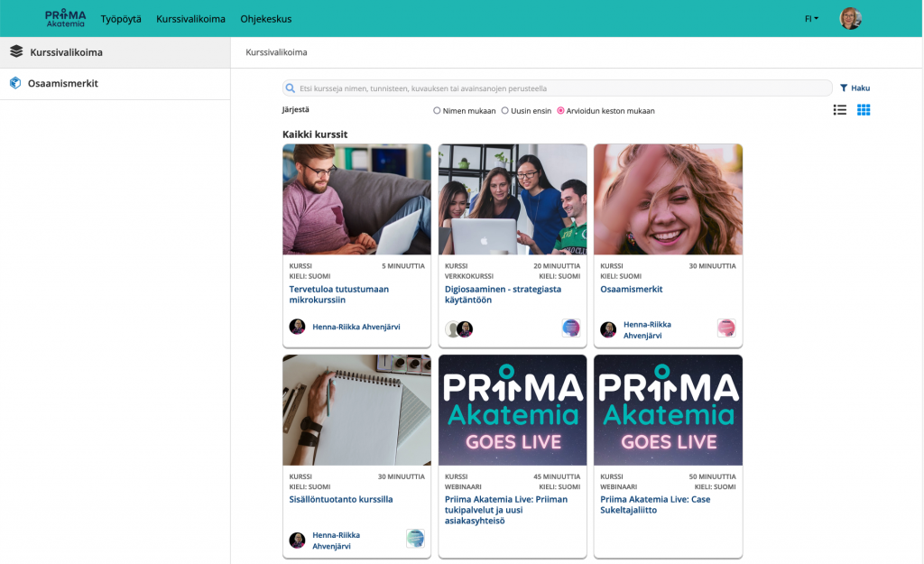Click teacher avatar on Sisällöntuotanto kurssilla card
Viewport: 924px width, 564px height.
click(297, 540)
